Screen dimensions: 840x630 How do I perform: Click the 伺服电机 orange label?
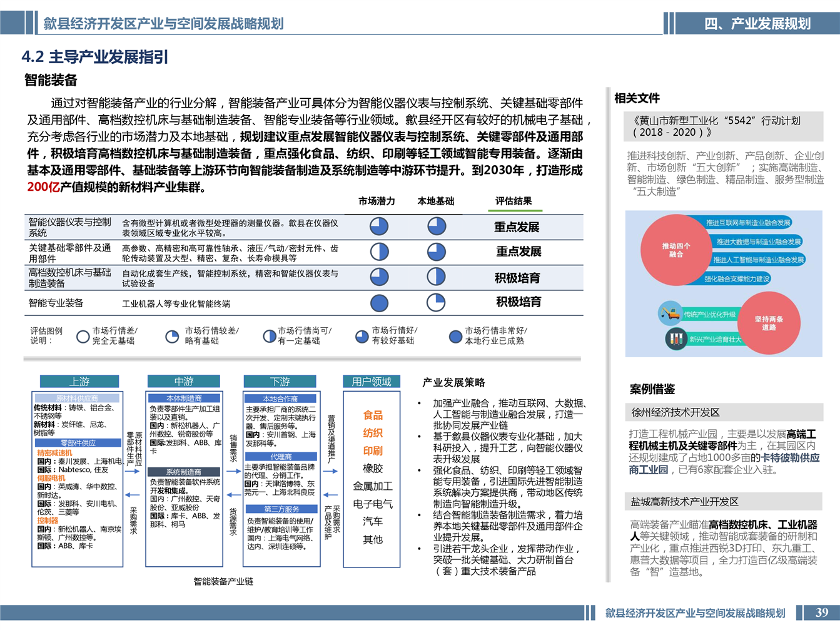[51, 478]
